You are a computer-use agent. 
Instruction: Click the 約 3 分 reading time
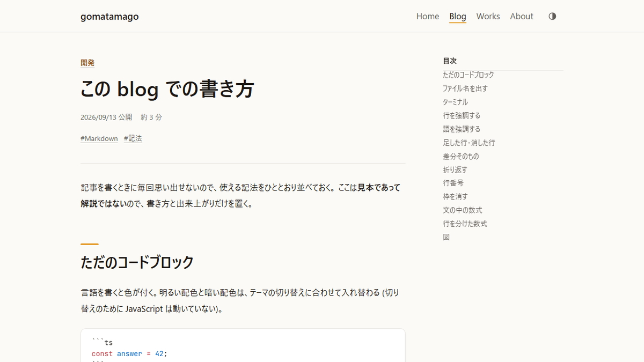tap(151, 117)
